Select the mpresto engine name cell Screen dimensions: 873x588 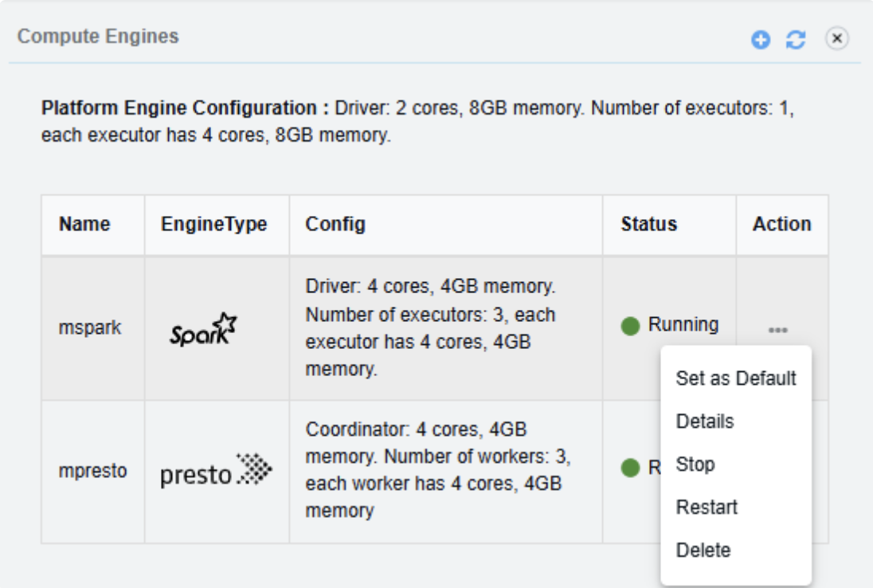point(92,471)
